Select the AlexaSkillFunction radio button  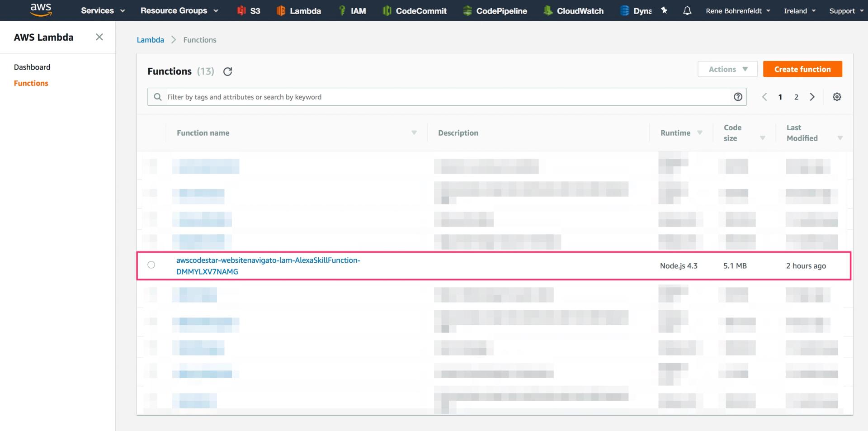[151, 265]
